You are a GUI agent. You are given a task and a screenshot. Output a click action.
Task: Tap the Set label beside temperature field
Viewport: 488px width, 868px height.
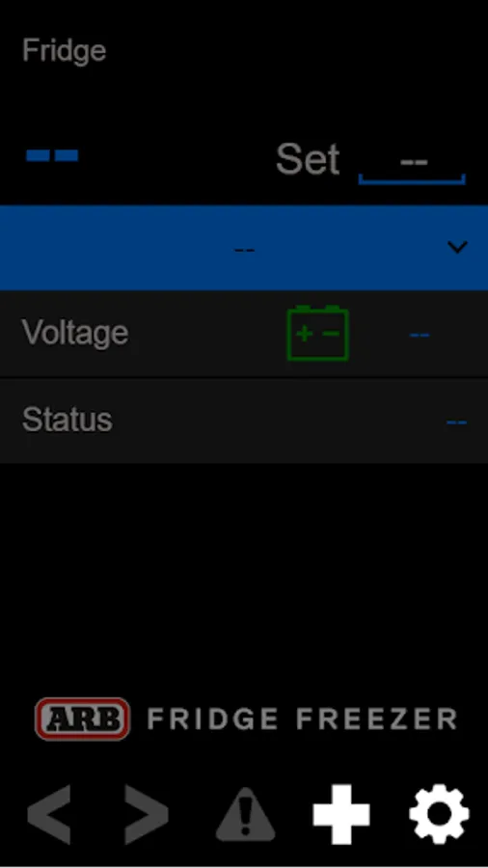tap(308, 159)
